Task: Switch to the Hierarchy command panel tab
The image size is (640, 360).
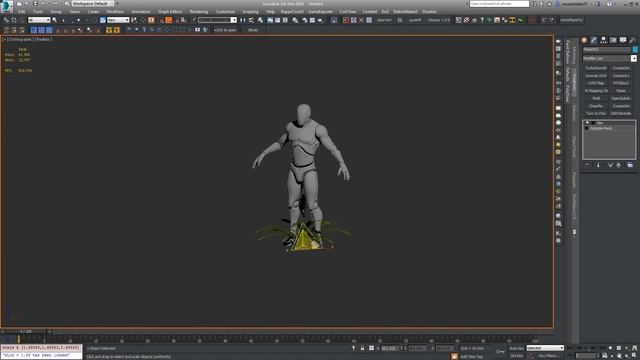Action: 603,40
